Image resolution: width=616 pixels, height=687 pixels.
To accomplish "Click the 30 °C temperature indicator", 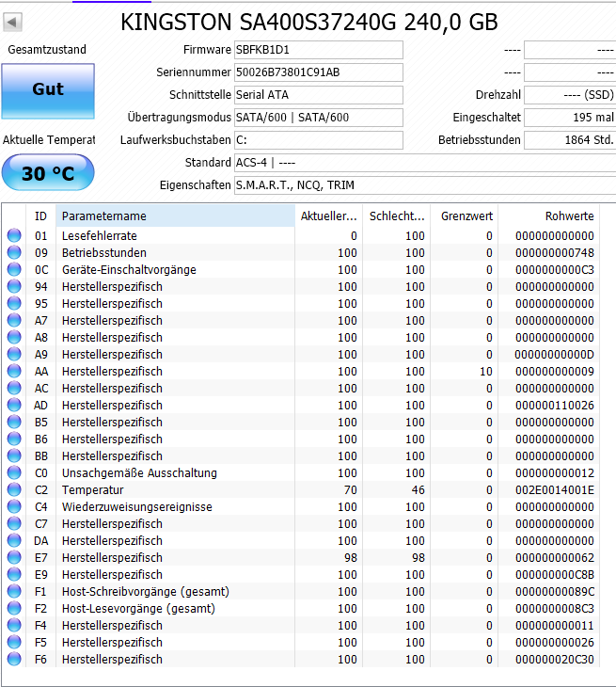I will (x=48, y=172).
